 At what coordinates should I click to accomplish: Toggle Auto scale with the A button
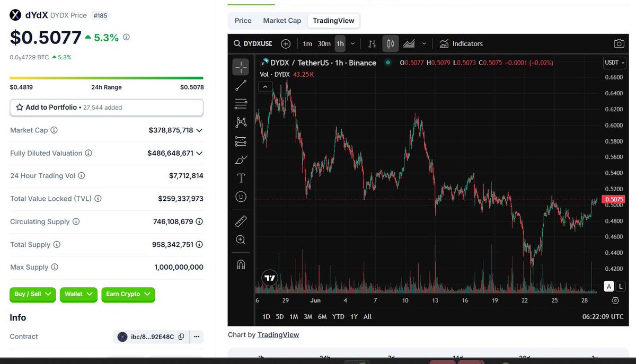click(609, 287)
